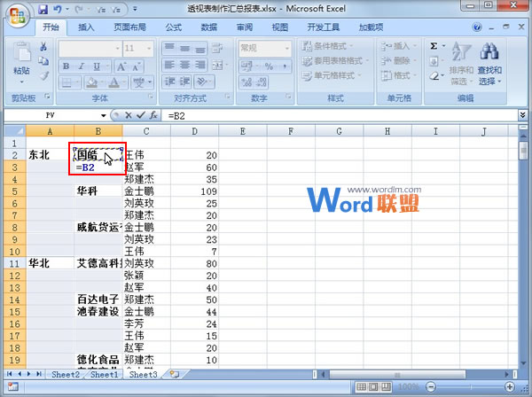Select the Sheet2 worksheet tab
Screen dimensions: 532x397
tap(66, 374)
